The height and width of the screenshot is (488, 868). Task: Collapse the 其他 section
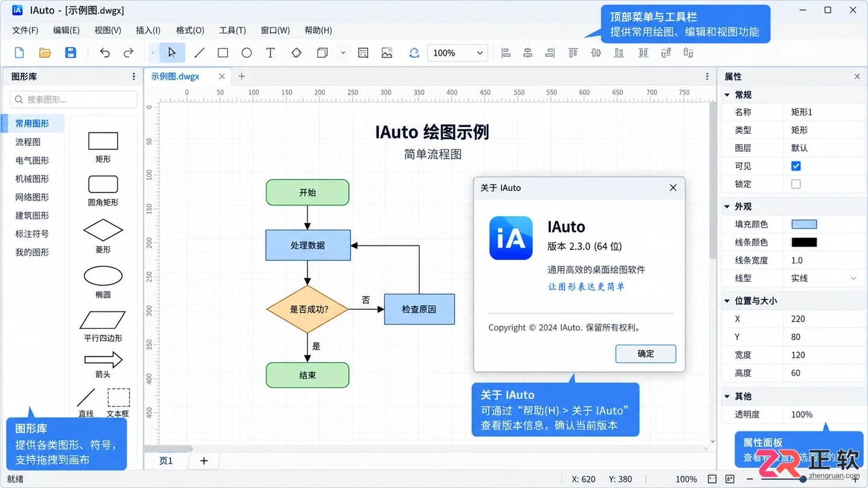(727, 396)
